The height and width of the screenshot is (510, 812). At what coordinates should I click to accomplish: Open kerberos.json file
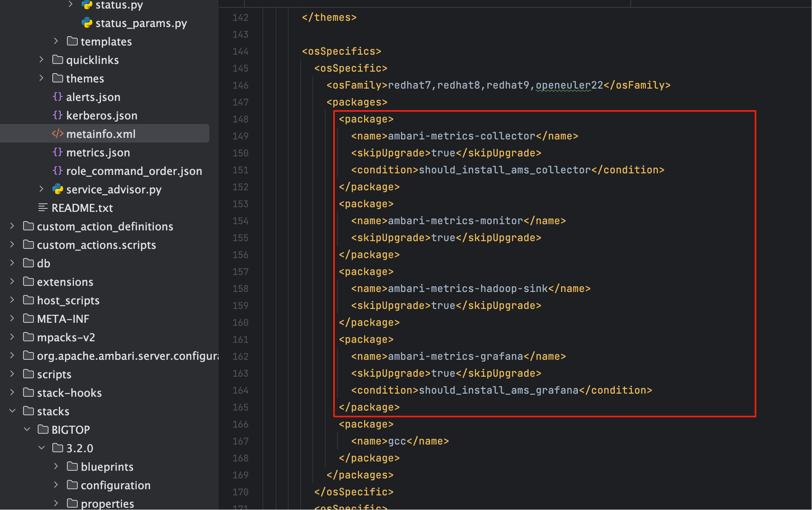pyautogui.click(x=102, y=116)
